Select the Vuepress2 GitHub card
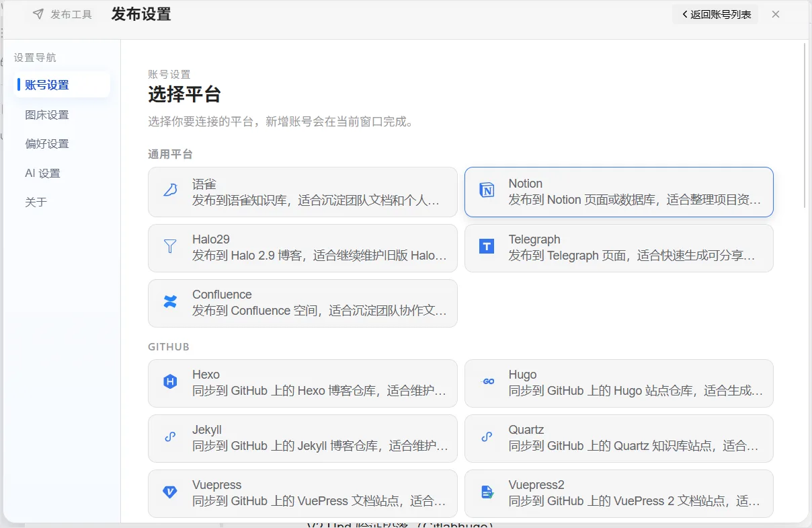The height and width of the screenshot is (528, 812). click(619, 493)
